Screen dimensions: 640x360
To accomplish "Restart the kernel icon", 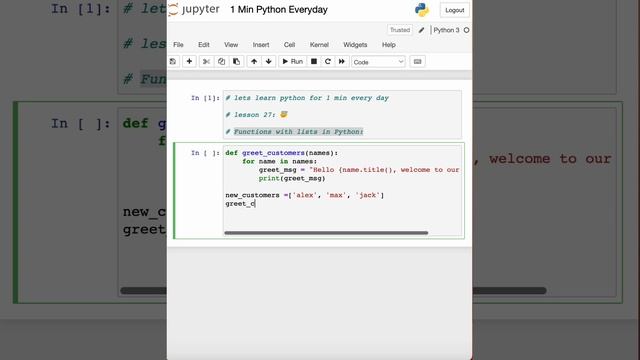I will point(328,62).
